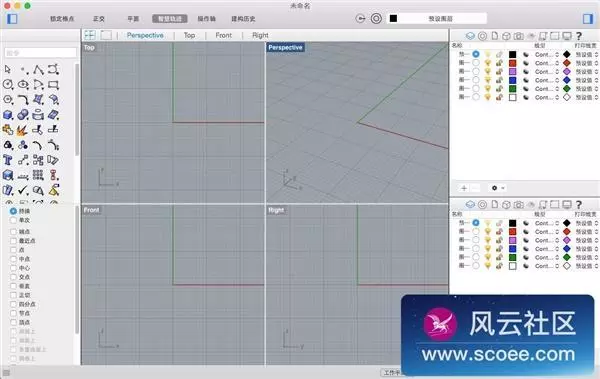The height and width of the screenshot is (379, 600).
Task: Open blue layer linetype dropdown, lower panel
Action: pyautogui.click(x=547, y=249)
